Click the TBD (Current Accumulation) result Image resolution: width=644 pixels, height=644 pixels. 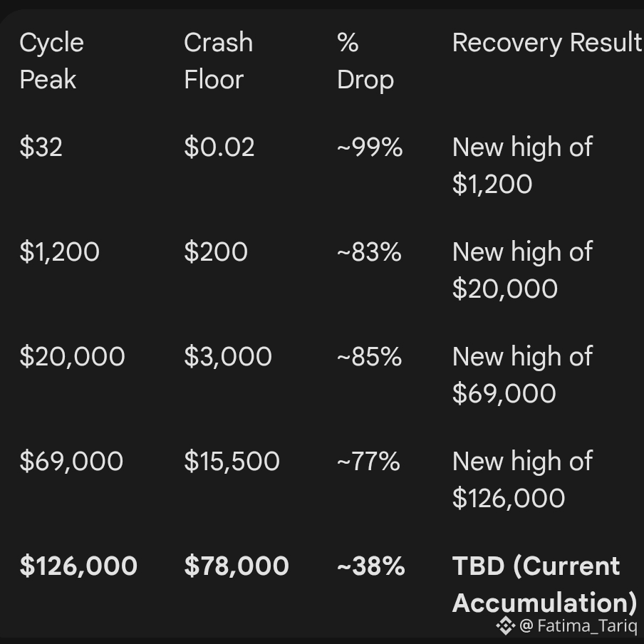tap(544, 584)
